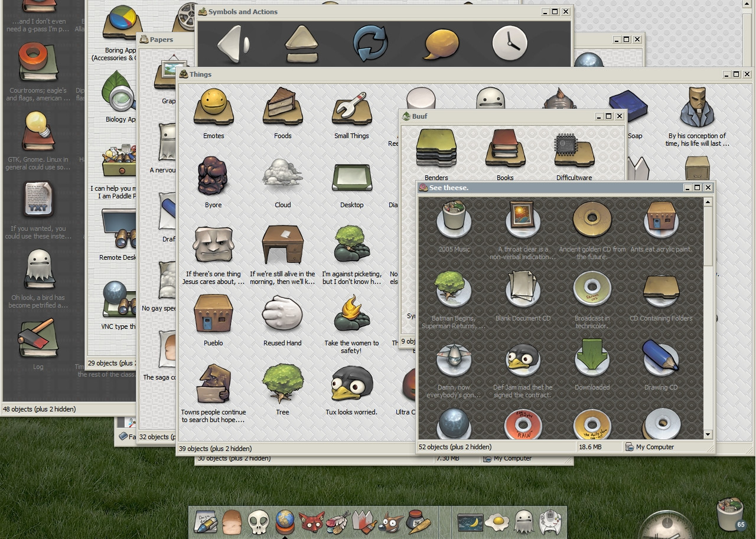Select the Reused Hand icon
The height and width of the screenshot is (539, 756).
tap(282, 314)
